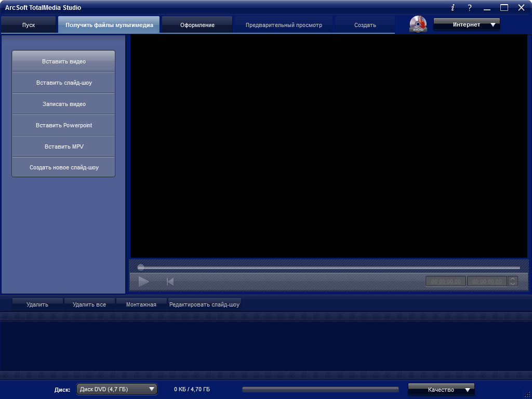Expand the Диск DVD (4,7 ГБ) combo box
Image resolution: width=532 pixels, height=399 pixels.
(117, 389)
